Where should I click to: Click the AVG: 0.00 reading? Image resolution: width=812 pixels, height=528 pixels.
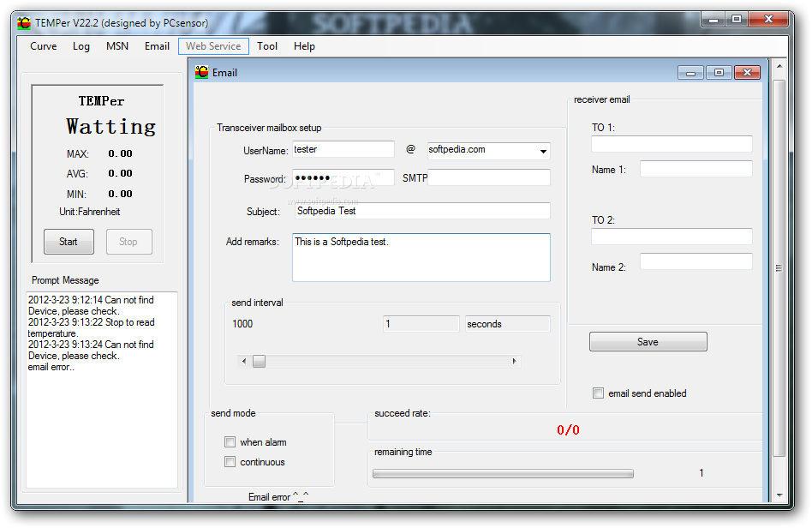point(99,174)
